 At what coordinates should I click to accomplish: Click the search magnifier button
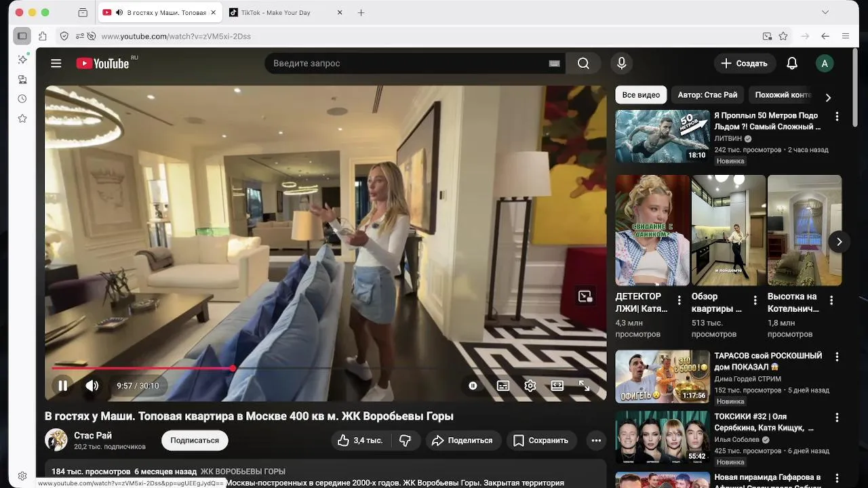click(x=583, y=63)
